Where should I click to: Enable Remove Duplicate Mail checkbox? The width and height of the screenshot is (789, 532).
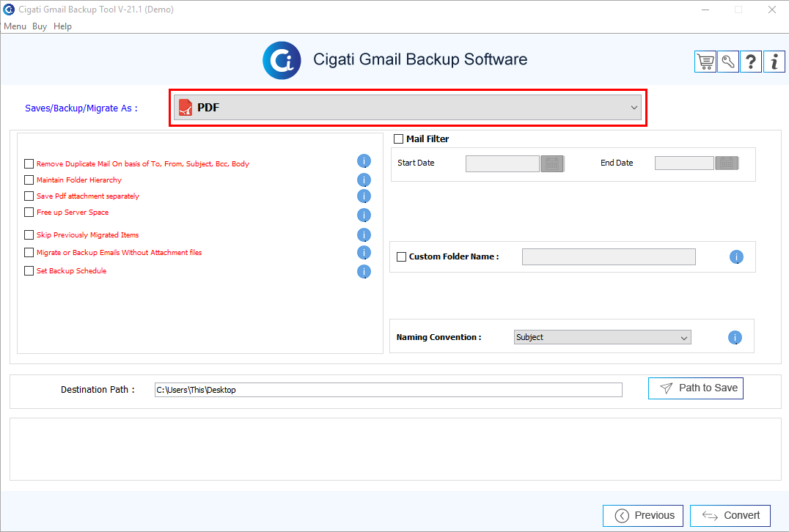point(29,164)
